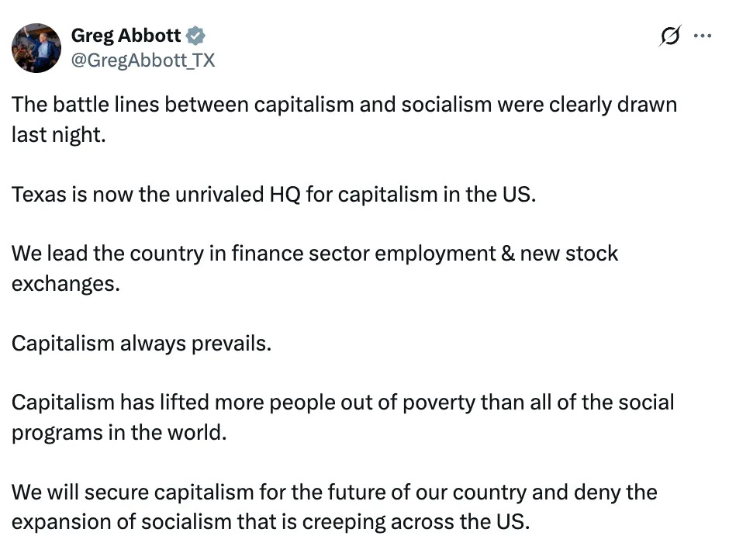Click the blue verified checkmark badge
This screenshot has height=560, width=729.
click(x=197, y=36)
